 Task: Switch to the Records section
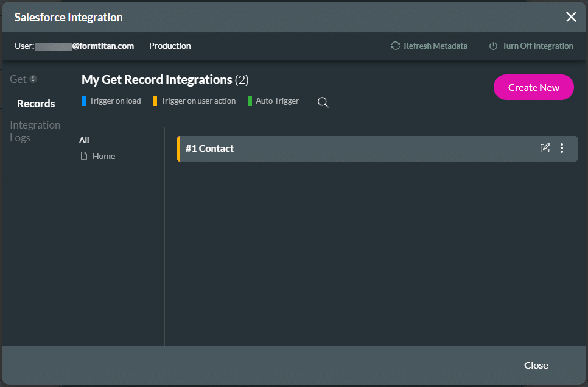pos(35,103)
